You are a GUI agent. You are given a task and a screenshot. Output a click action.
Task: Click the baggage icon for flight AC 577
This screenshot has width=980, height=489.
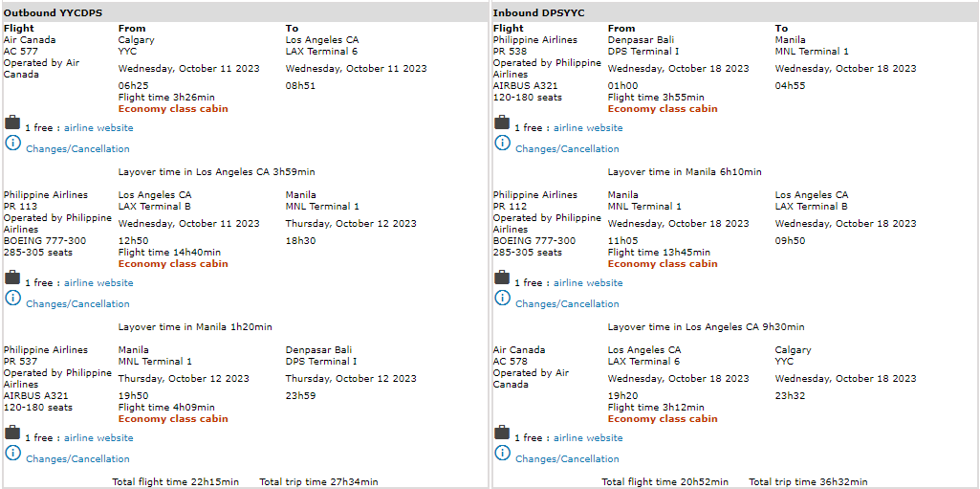12,123
